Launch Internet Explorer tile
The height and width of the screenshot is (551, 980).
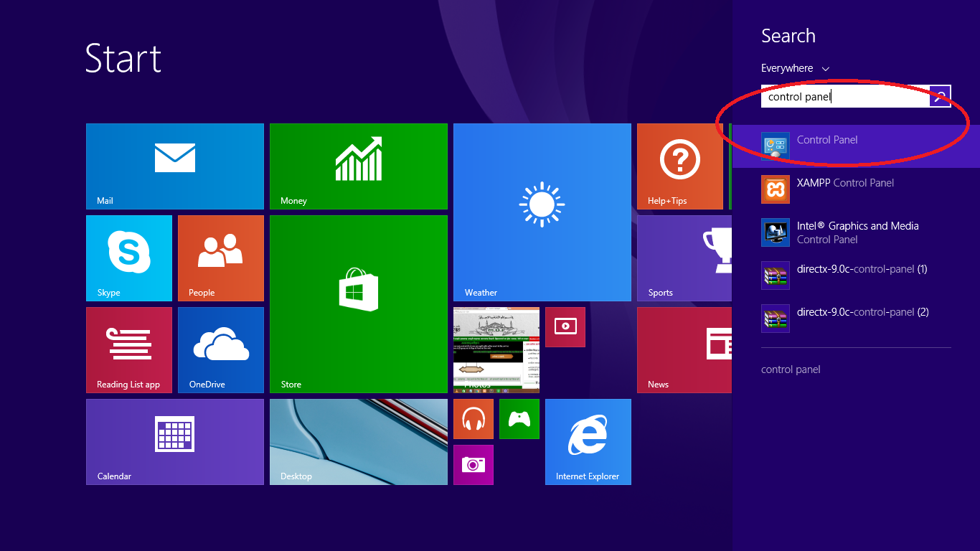(588, 441)
